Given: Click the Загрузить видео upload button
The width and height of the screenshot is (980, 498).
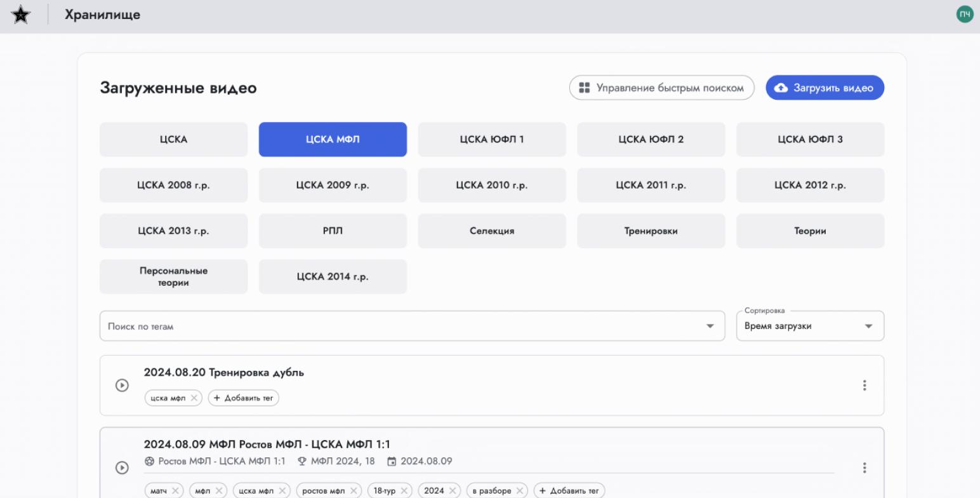Looking at the screenshot, I should point(824,88).
